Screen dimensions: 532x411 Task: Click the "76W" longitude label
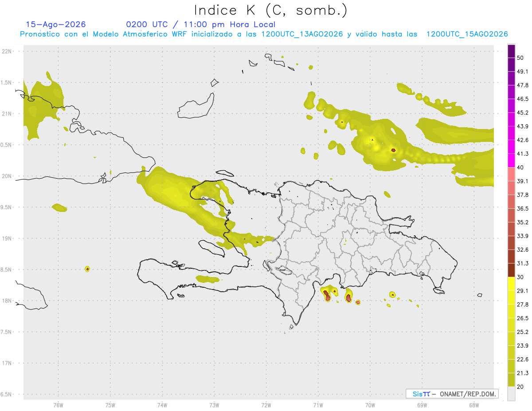coord(58,405)
